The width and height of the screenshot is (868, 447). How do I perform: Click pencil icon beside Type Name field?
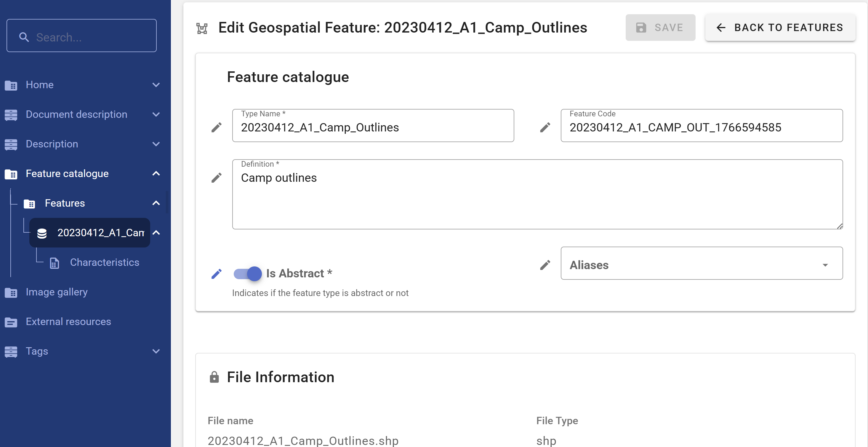coord(216,127)
